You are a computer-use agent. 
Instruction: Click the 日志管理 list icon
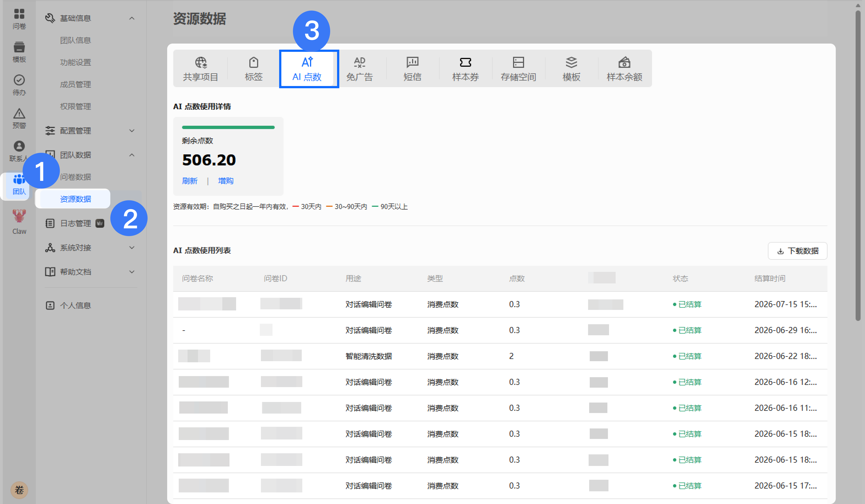tap(50, 223)
